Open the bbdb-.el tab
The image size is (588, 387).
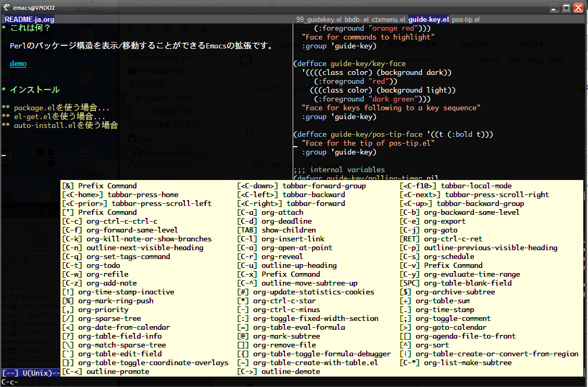[x=357, y=19]
